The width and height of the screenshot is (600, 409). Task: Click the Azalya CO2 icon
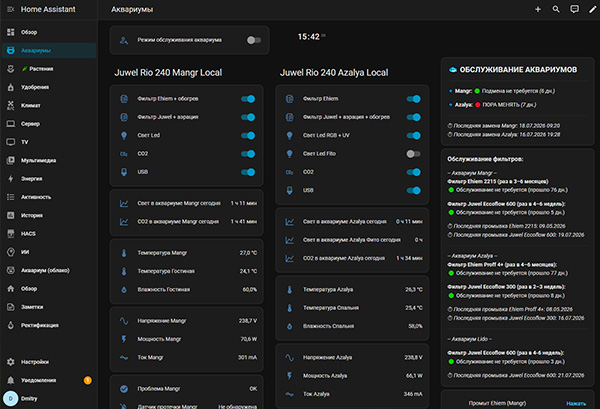point(290,172)
